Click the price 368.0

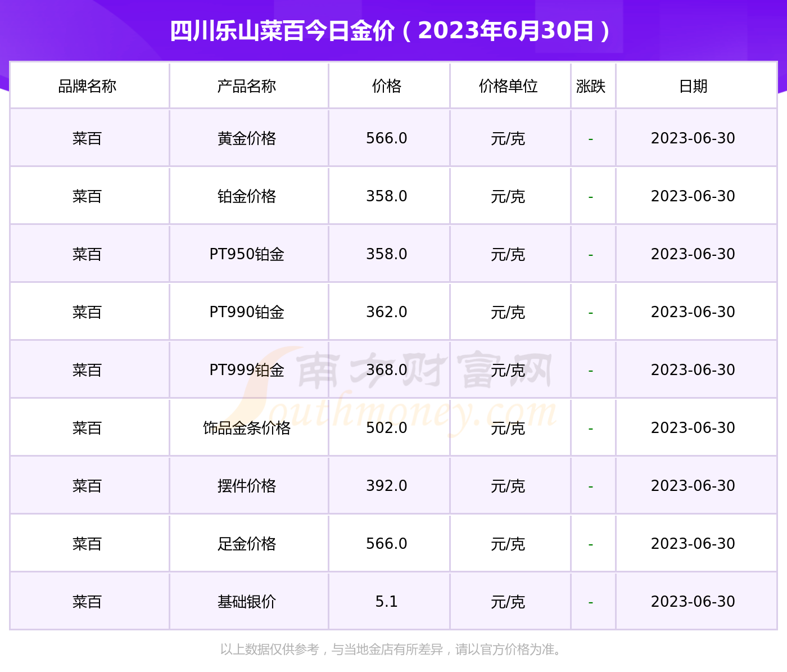387,370
